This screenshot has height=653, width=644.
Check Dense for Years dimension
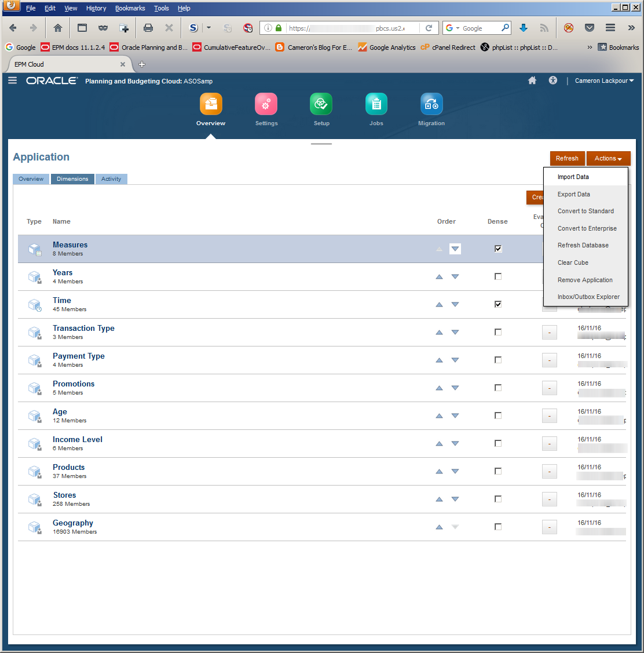[498, 276]
